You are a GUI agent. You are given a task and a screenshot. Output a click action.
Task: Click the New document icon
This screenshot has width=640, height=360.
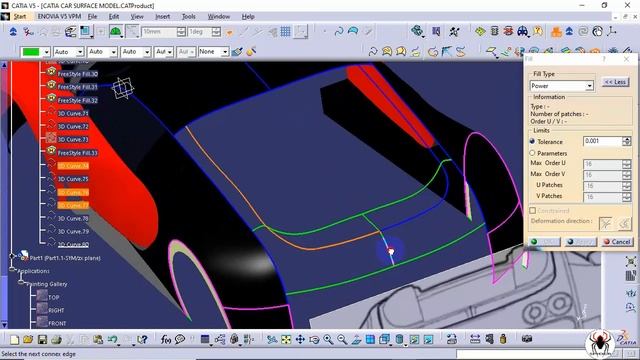[x=15, y=339]
